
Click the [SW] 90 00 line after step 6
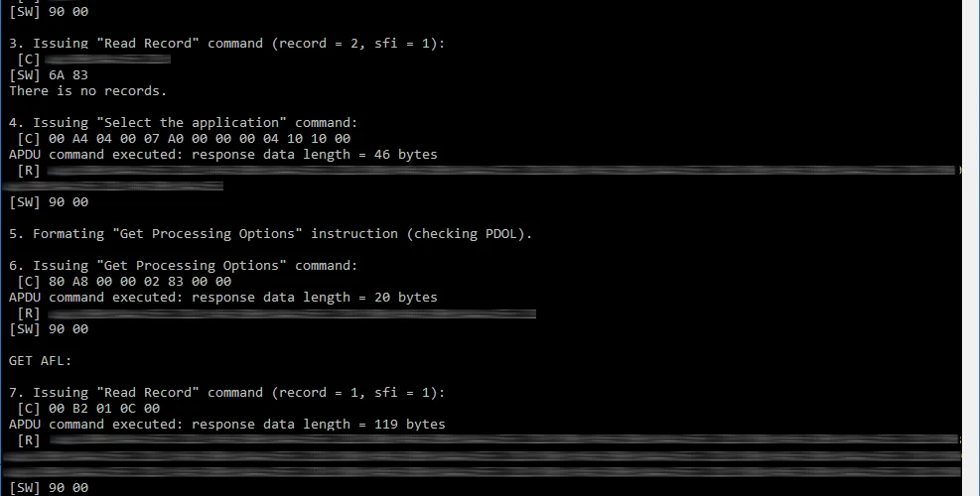(48, 328)
